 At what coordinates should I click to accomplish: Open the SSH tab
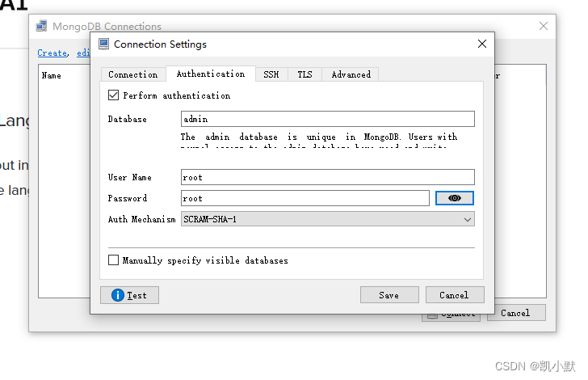(x=271, y=74)
